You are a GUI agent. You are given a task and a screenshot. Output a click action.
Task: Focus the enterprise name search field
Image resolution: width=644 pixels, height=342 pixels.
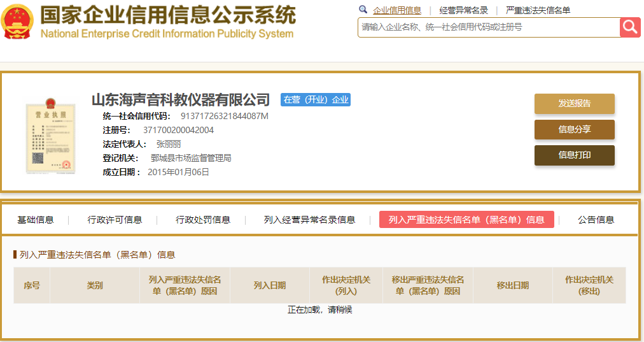click(x=489, y=27)
